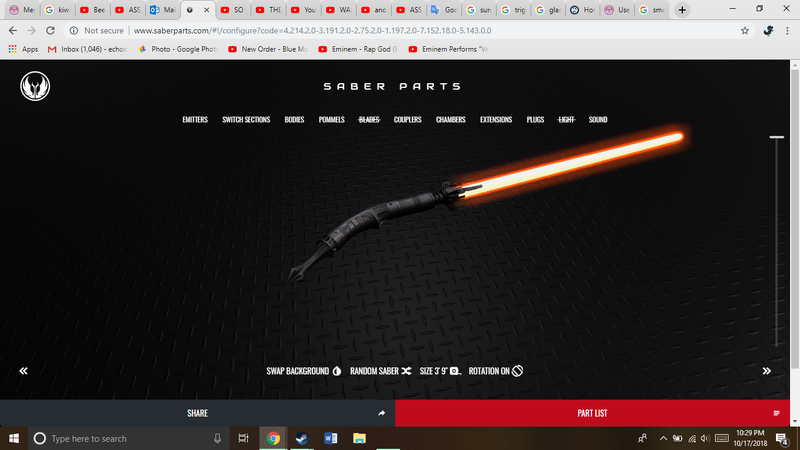Click the swap background contrast icon

coord(336,371)
